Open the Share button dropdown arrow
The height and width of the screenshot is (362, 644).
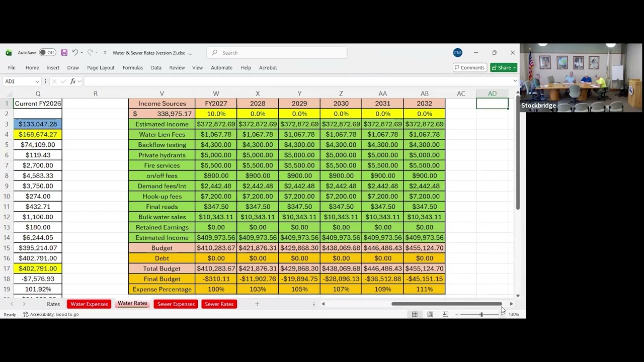(x=514, y=68)
